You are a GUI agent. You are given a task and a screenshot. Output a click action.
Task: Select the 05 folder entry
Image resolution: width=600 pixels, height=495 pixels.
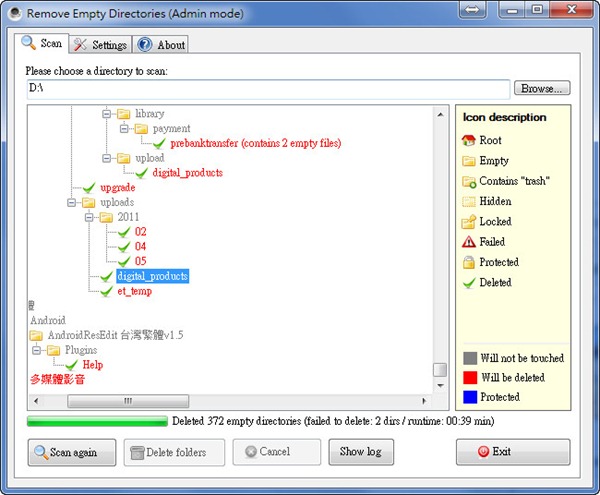[140, 261]
